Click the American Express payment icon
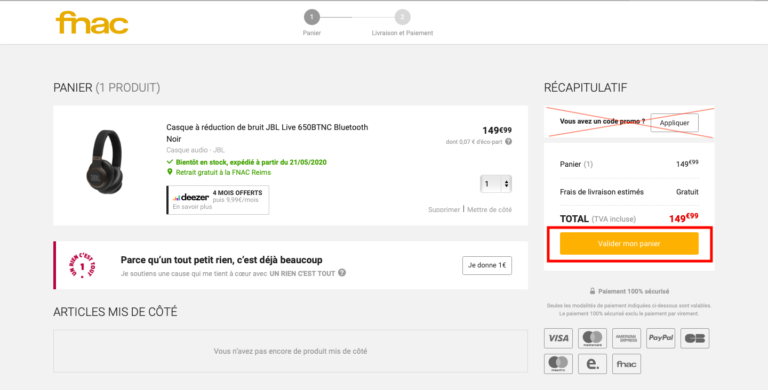 pyautogui.click(x=626, y=338)
